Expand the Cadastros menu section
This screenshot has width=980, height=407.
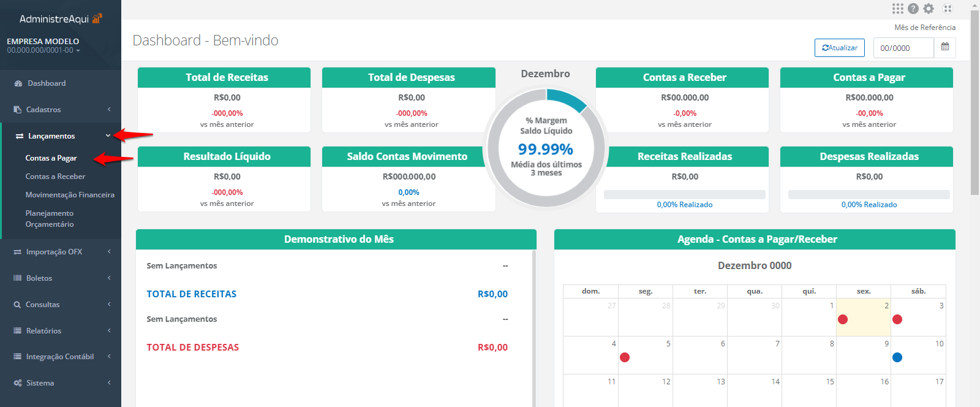click(61, 110)
